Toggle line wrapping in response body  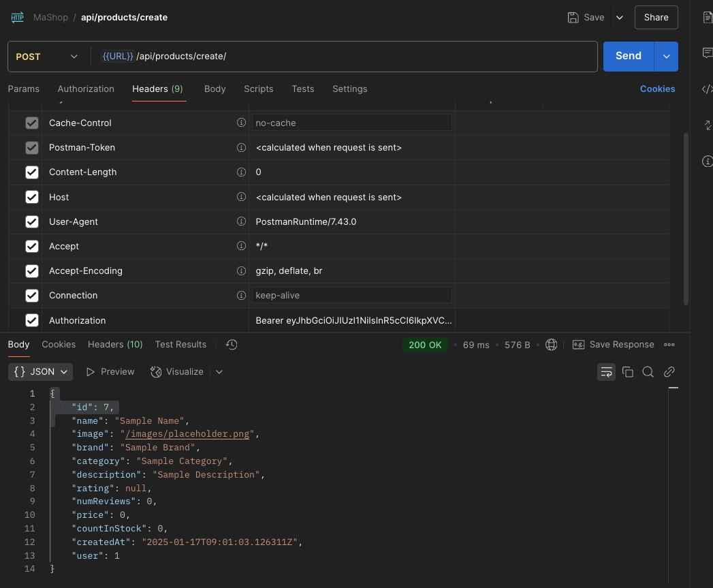606,372
